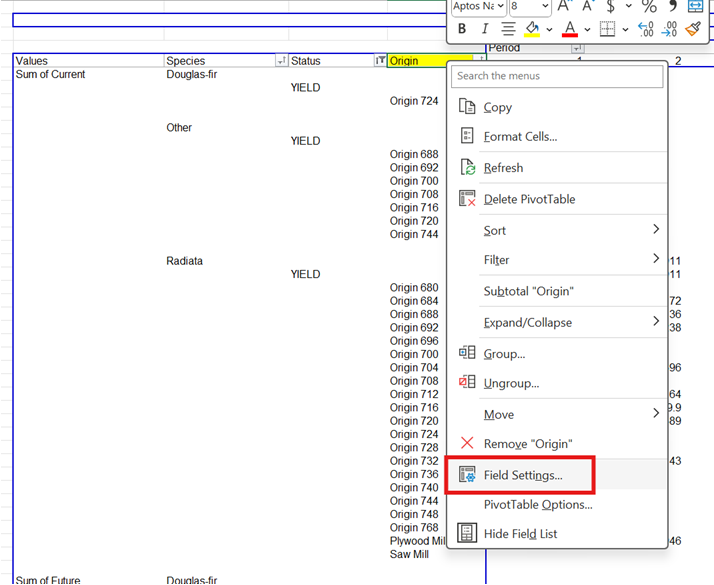
Task: Choose Ungroup... in the context menu
Action: pyautogui.click(x=557, y=383)
